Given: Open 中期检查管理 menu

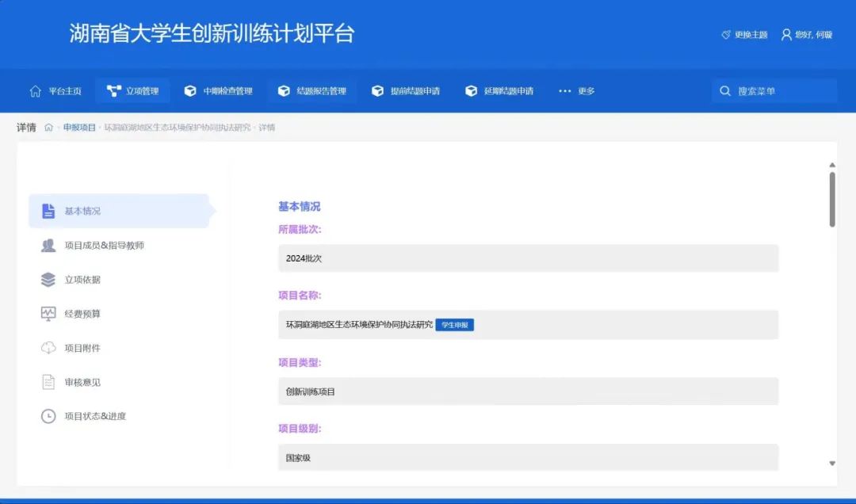Looking at the screenshot, I should pos(219,91).
